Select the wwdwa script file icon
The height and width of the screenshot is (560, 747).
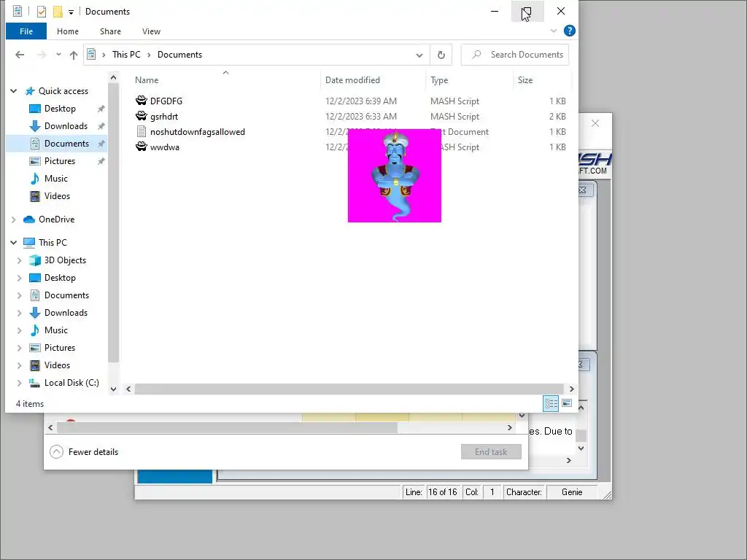(141, 147)
